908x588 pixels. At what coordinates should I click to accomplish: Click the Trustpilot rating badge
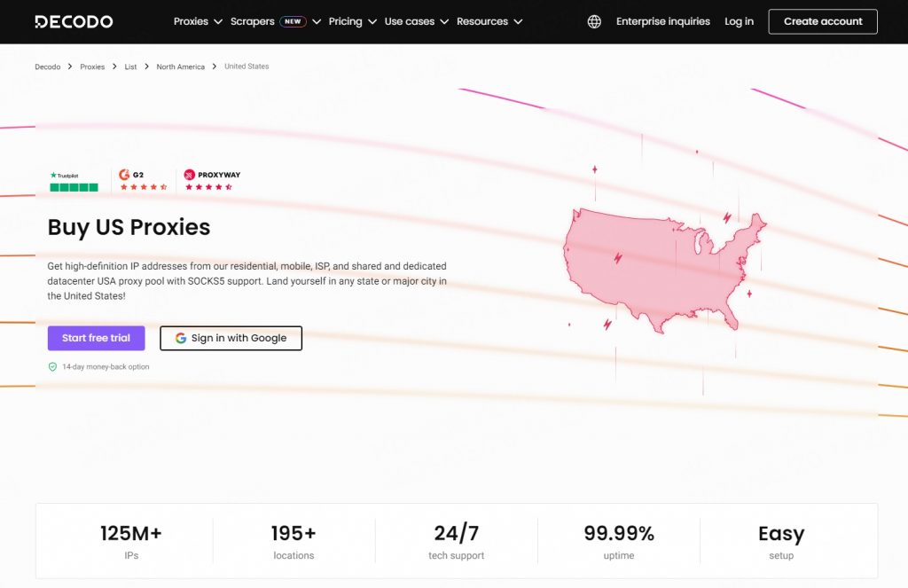click(74, 181)
